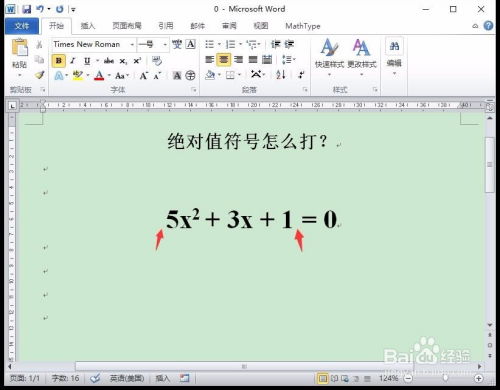Click the Enclose Characters circle icon
Viewport: 500px width, 390px height.
click(190, 76)
